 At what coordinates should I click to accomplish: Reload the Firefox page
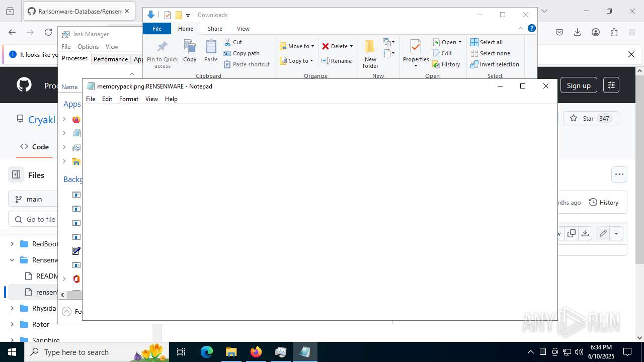(48, 32)
